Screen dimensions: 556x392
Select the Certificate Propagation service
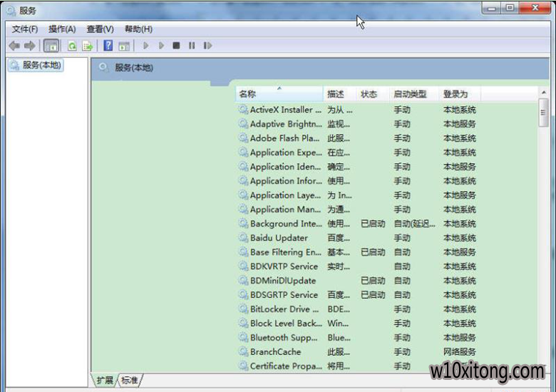pos(357,366)
